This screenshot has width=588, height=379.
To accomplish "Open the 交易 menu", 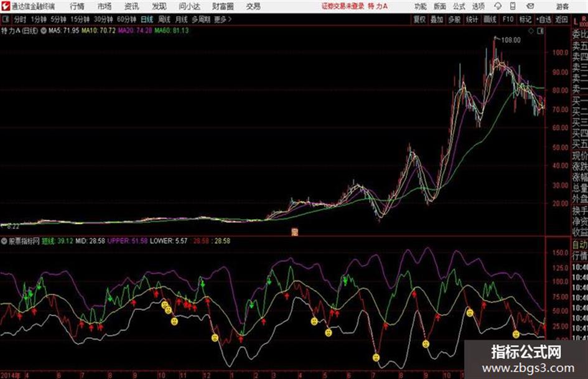I will click(x=253, y=6).
